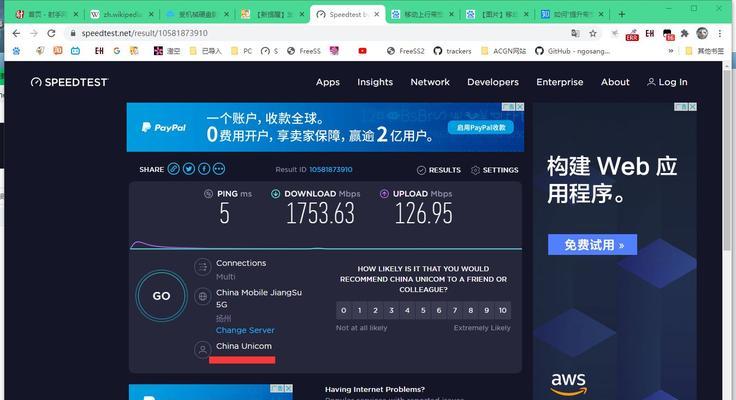Reload the page with refresh icon
Viewport: 736px width, 400px height.
point(51,33)
